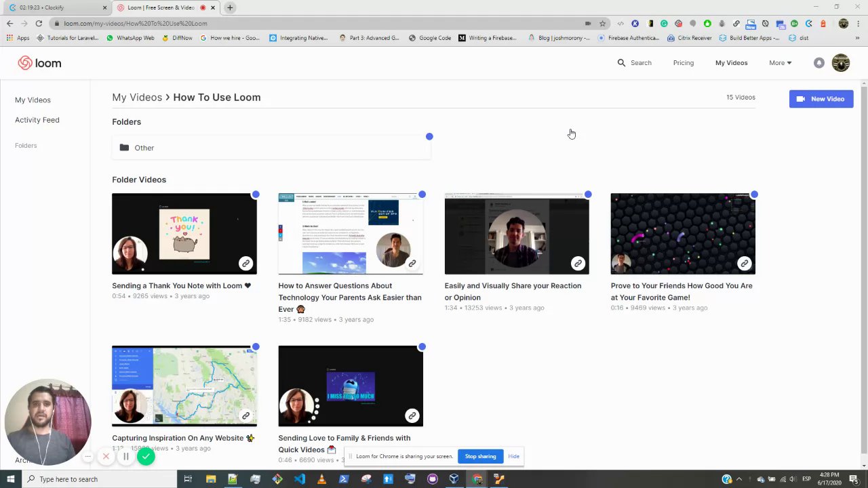Navigate to My Videos breadcrumb link

click(x=137, y=98)
